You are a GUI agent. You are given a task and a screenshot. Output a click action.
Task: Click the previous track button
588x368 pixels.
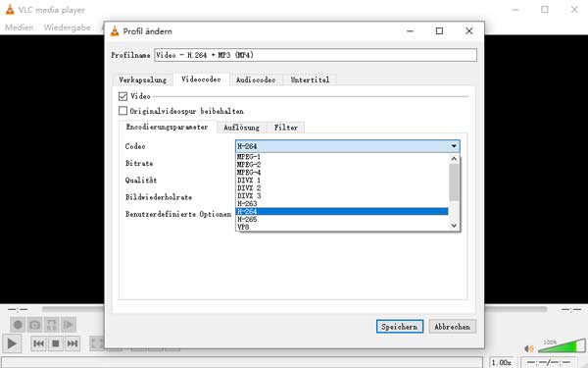[38, 343]
